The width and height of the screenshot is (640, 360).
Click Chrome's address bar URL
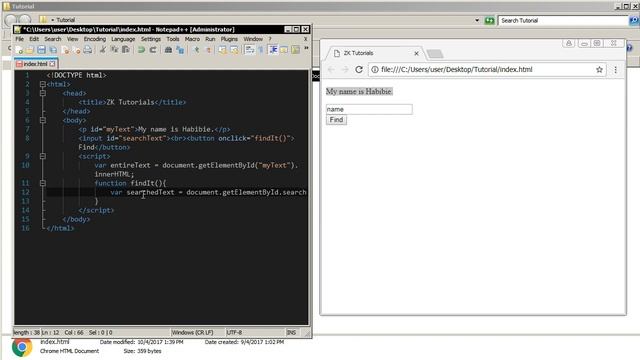tap(456, 69)
